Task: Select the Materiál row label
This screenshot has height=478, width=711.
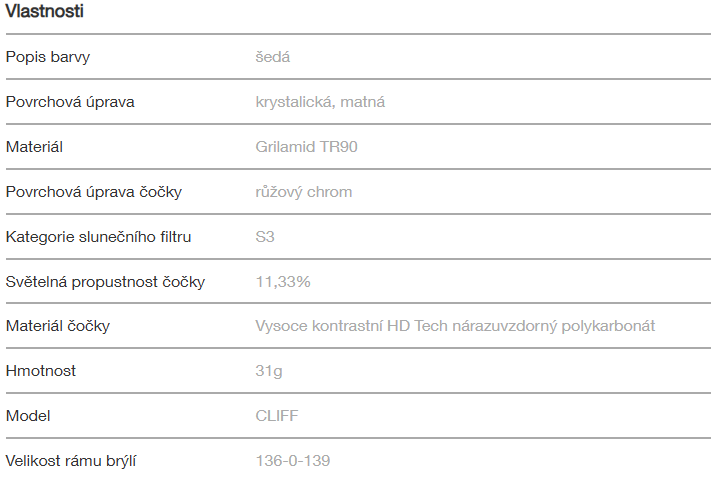Action: pyautogui.click(x=34, y=147)
